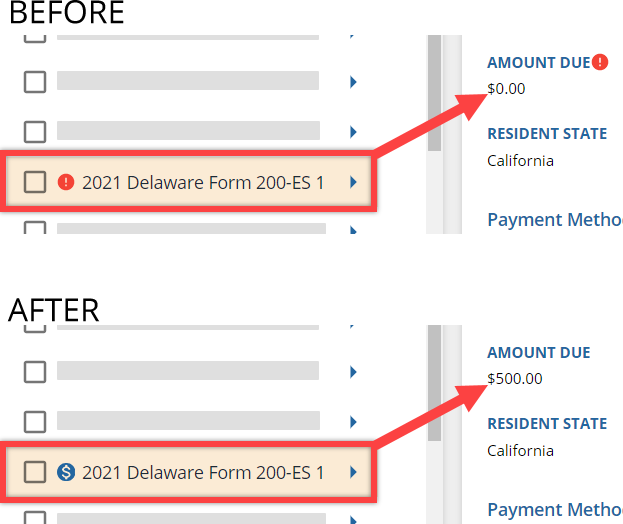
Task: Expand the dollar-marked Delaware Form 200-ES row arrow
Action: (353, 471)
